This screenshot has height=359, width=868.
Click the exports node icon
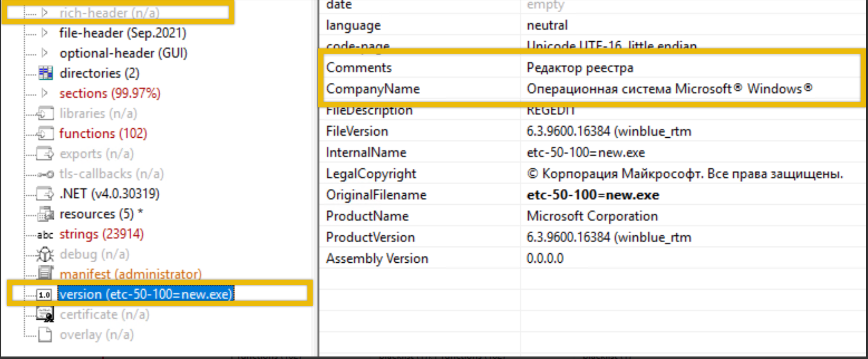coord(45,154)
